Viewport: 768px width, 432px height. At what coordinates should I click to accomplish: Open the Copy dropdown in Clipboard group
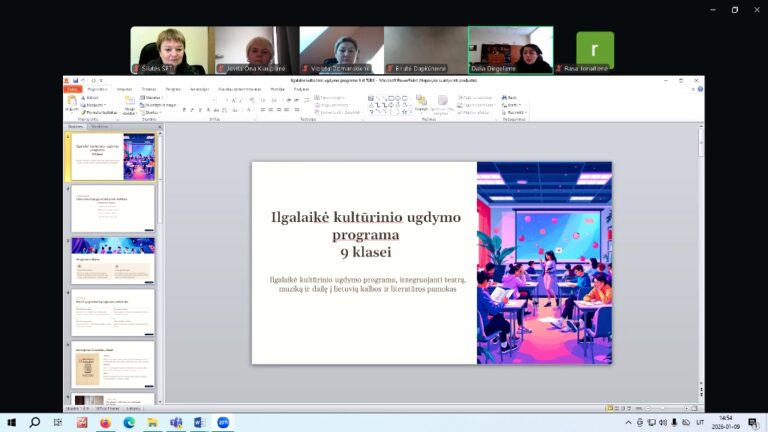(94, 105)
